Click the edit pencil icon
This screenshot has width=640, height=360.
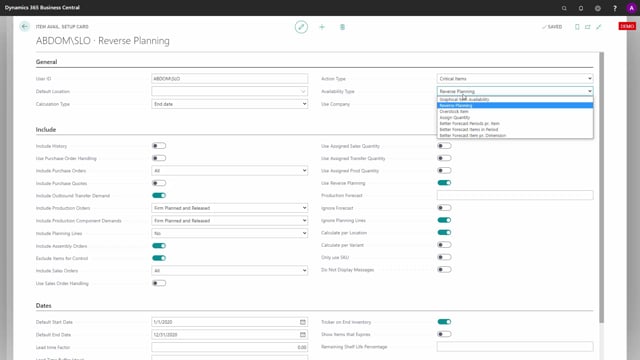[x=301, y=27]
